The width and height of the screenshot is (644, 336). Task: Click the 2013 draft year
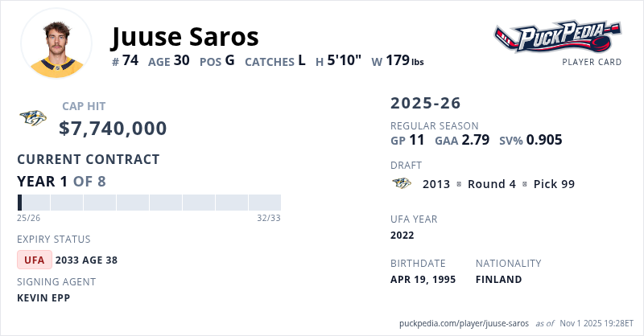click(436, 184)
